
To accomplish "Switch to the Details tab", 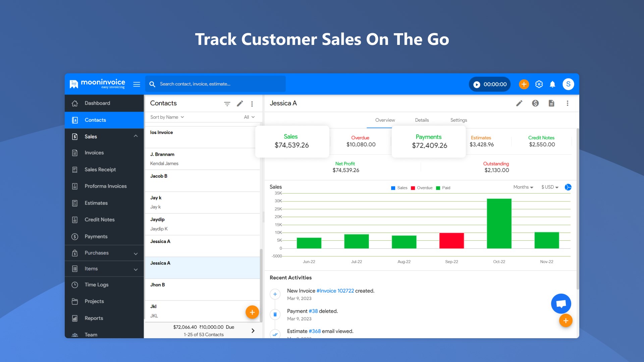I will tap(422, 120).
